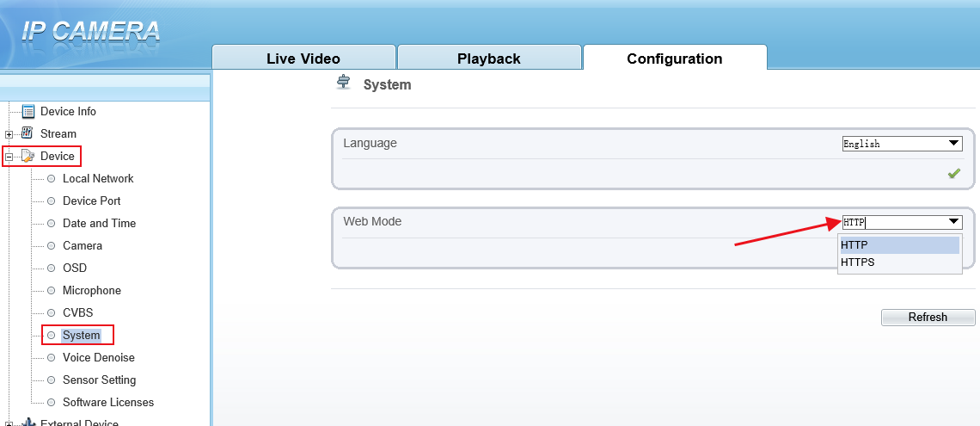The image size is (980, 426).
Task: Click the External Device icon
Action: pos(28,423)
